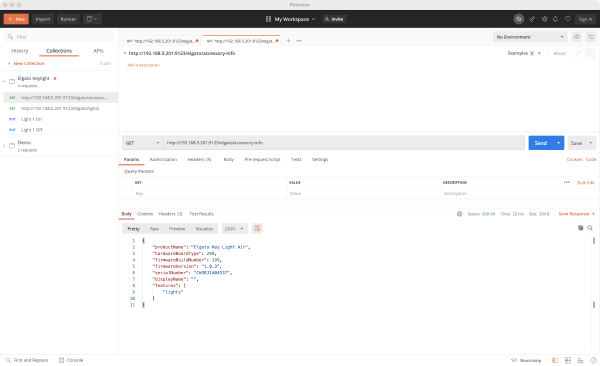Click the workspace grid icon in header
This screenshot has width=600, height=366.
tap(268, 19)
